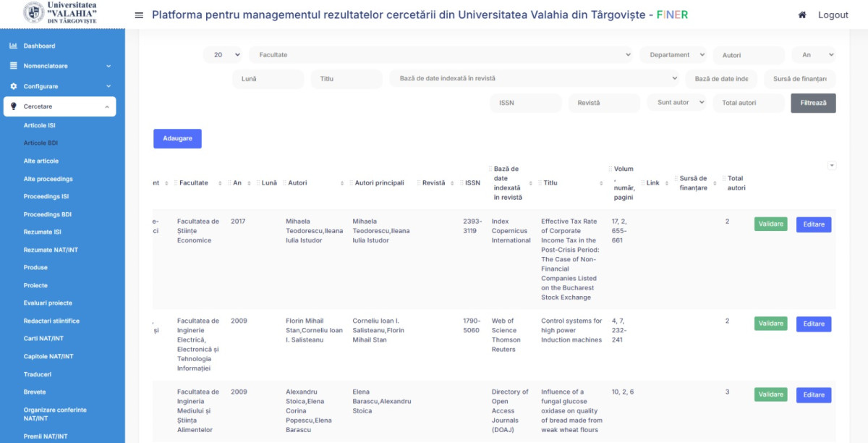Image resolution: width=868 pixels, height=443 pixels.
Task: Open the Facultate filter dropdown
Action: pyautogui.click(x=441, y=55)
